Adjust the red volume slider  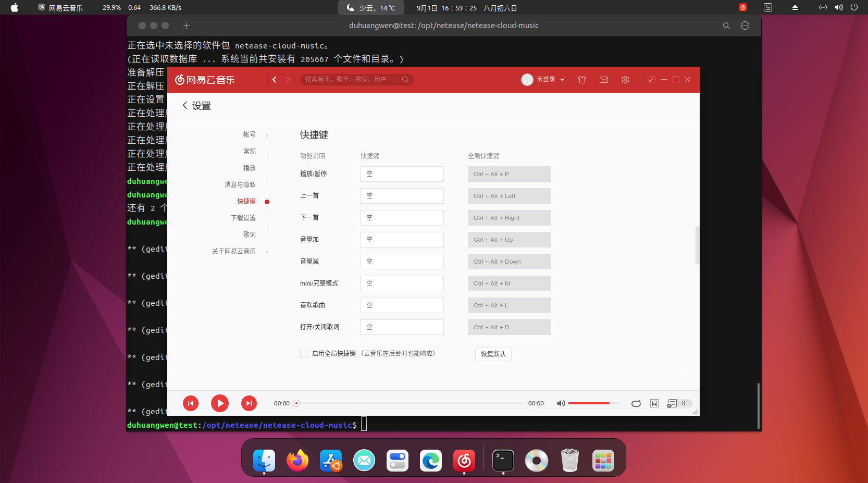(x=593, y=403)
